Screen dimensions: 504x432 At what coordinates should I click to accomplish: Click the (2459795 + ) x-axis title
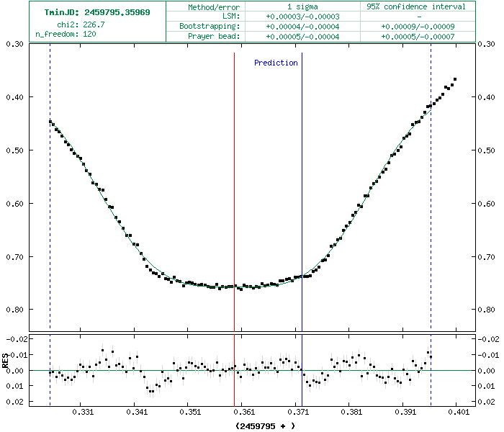tap(265, 426)
